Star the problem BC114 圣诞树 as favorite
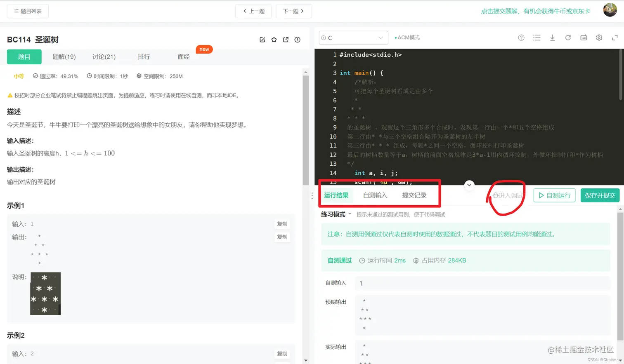 click(x=274, y=40)
